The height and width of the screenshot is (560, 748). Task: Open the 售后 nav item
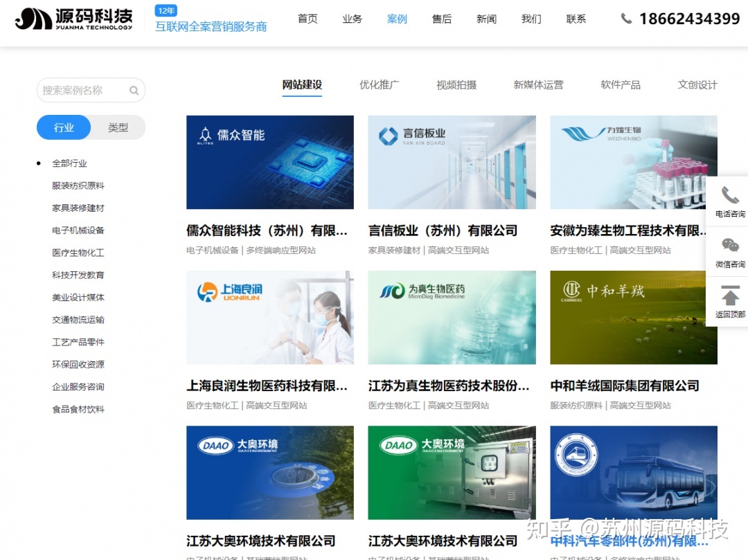pos(442,19)
